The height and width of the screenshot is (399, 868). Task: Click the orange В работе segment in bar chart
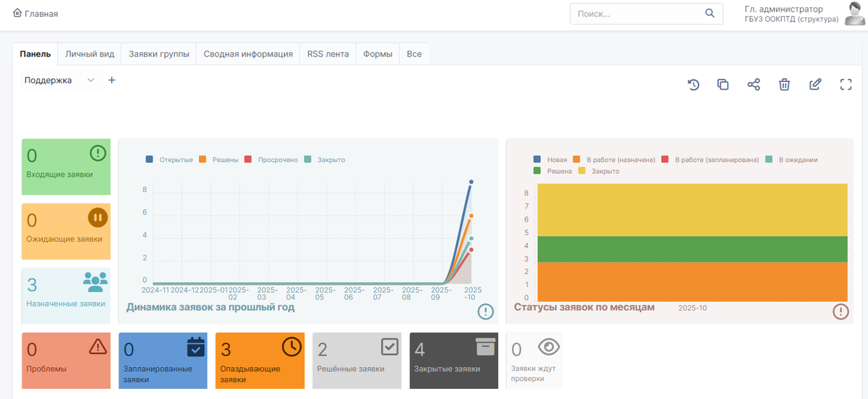[691, 282]
